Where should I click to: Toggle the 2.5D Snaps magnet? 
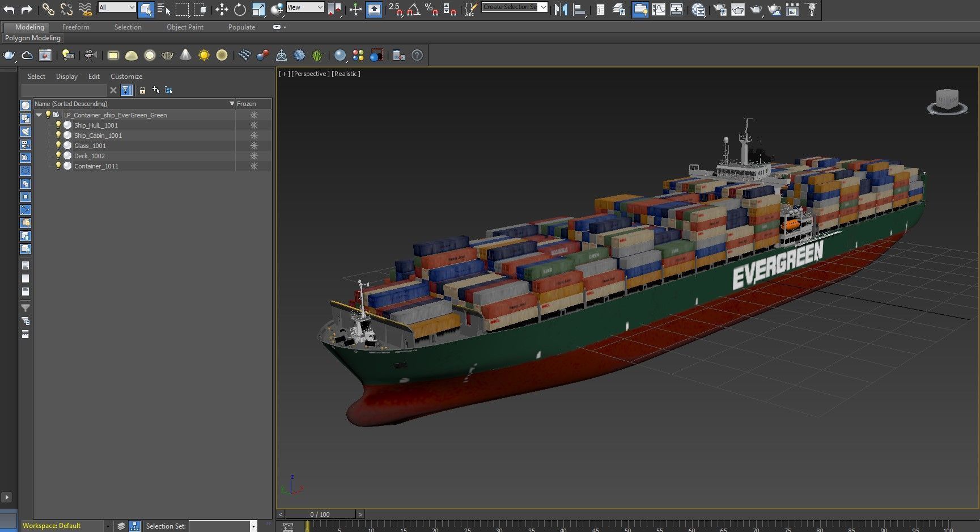pyautogui.click(x=396, y=9)
